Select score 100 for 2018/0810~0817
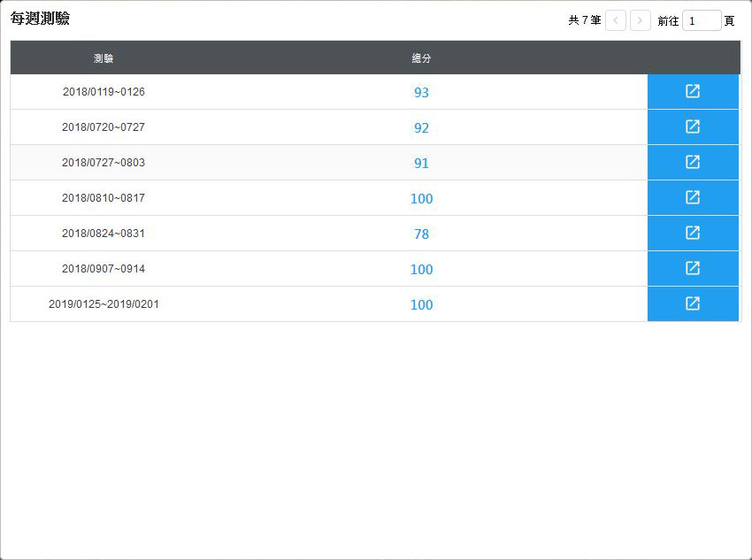The height and width of the screenshot is (560, 752). [x=421, y=198]
